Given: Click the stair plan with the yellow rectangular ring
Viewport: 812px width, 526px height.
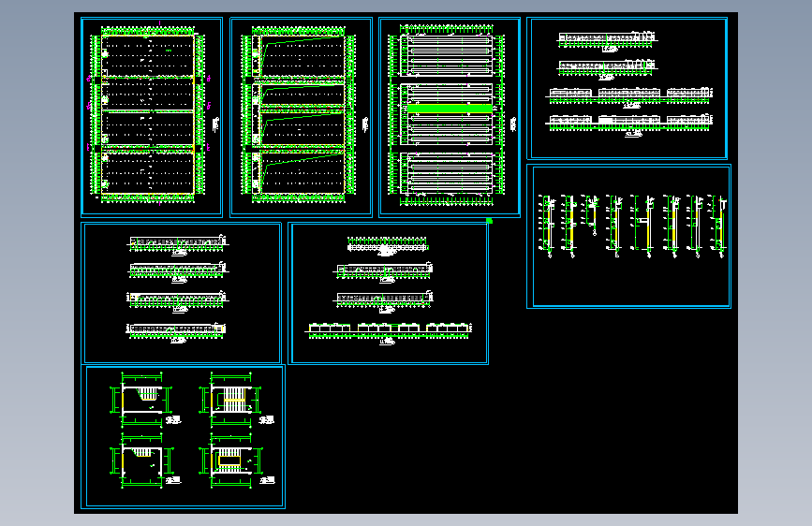Looking at the screenshot, I should click(x=230, y=460).
